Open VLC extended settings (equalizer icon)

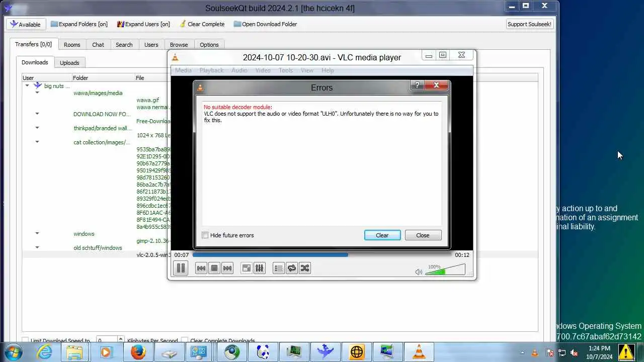point(259,268)
